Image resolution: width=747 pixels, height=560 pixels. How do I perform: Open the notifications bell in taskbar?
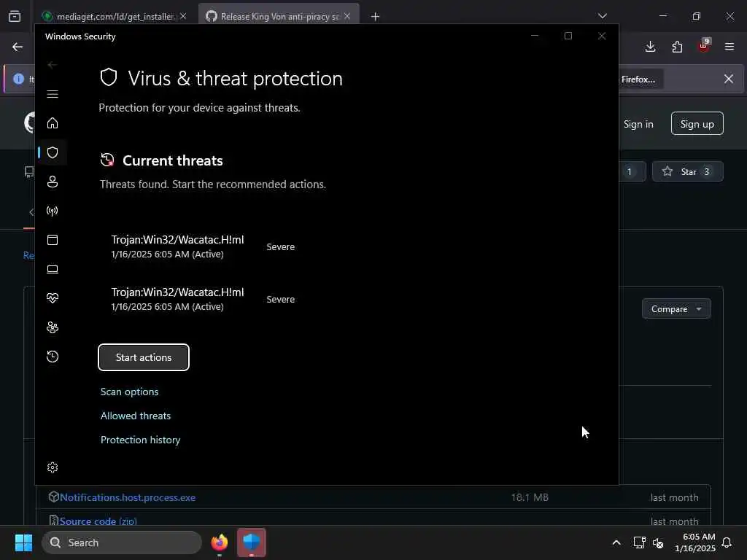click(727, 542)
